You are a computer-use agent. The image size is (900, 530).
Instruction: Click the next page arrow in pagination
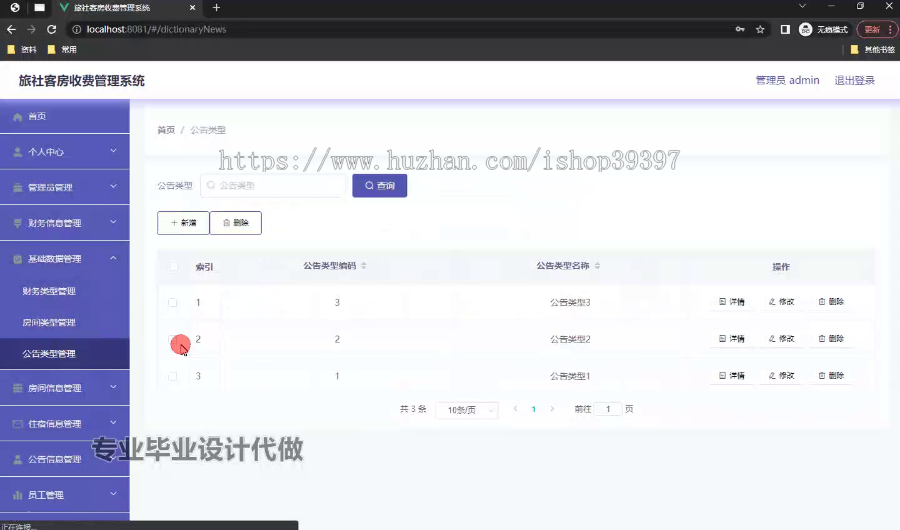coord(552,409)
